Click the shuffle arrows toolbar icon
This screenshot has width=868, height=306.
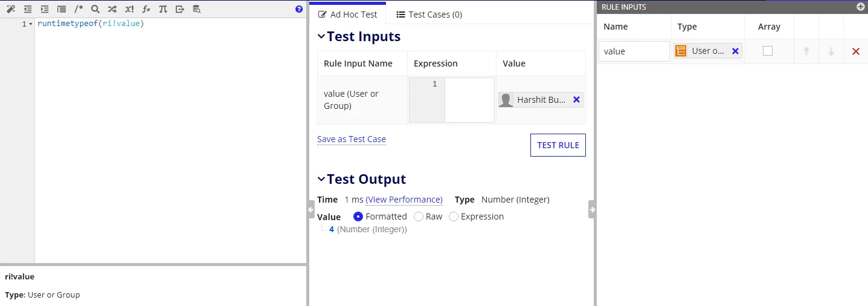click(112, 9)
